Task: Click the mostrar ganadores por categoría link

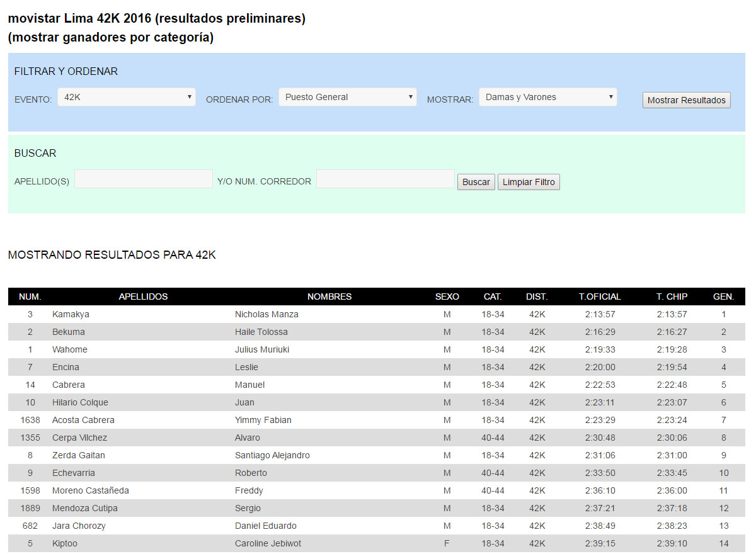Action: 111,37
